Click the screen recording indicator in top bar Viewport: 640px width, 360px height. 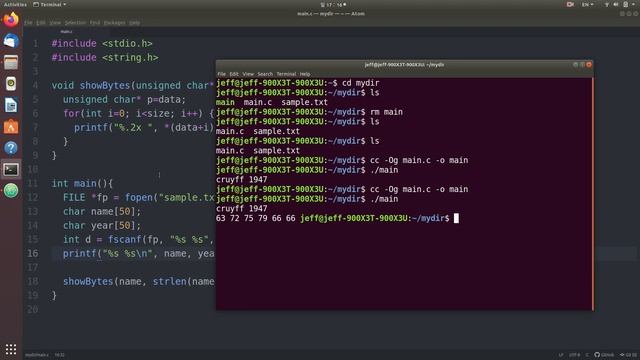570,4
